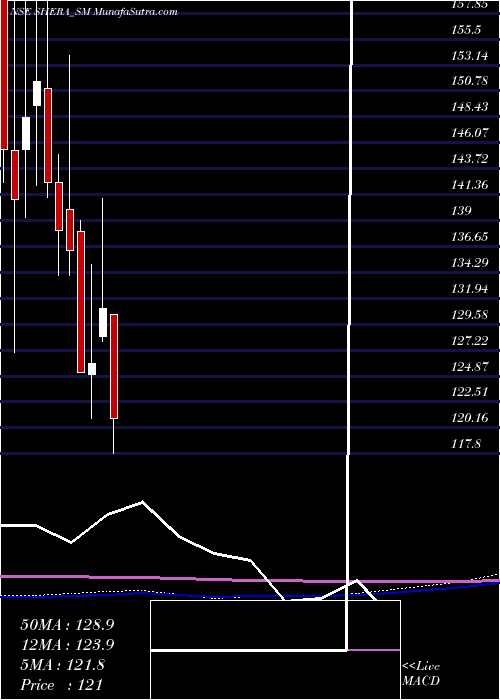Click the 131.94 price axis label
Screen dimensions: 500x700
(x=470, y=288)
